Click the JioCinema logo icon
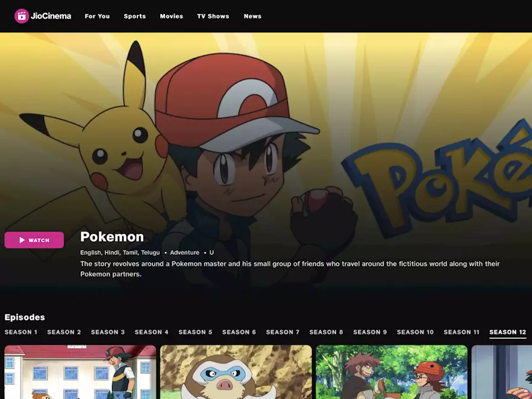Screen dimensions: 532x399 tap(20, 16)
